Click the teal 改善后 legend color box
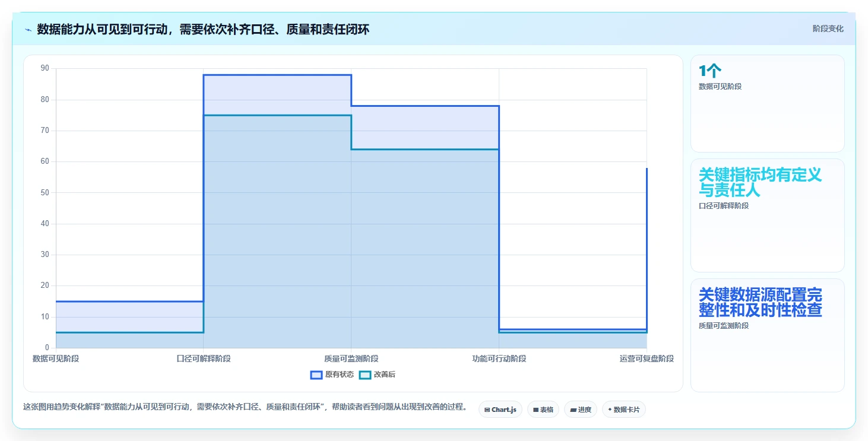 365,375
